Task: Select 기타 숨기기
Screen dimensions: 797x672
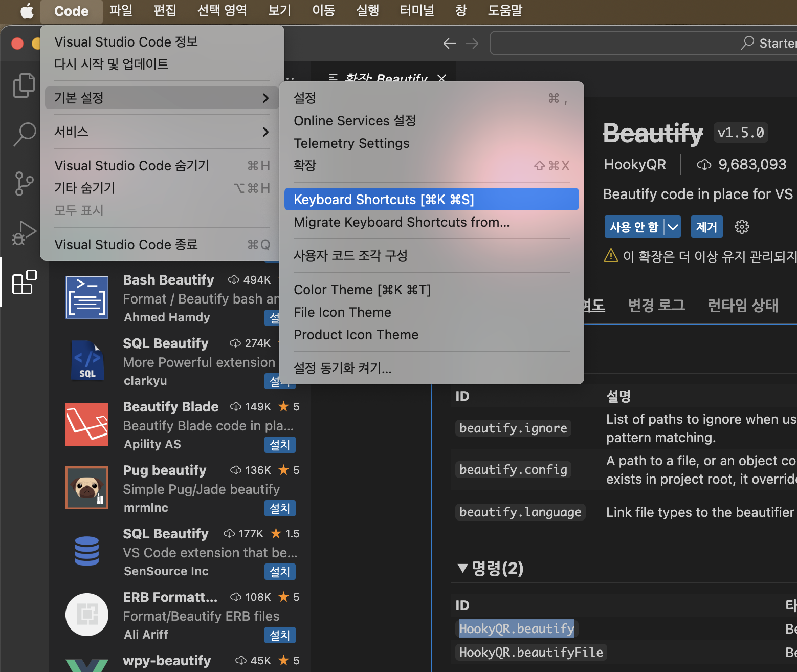Action: [162, 188]
